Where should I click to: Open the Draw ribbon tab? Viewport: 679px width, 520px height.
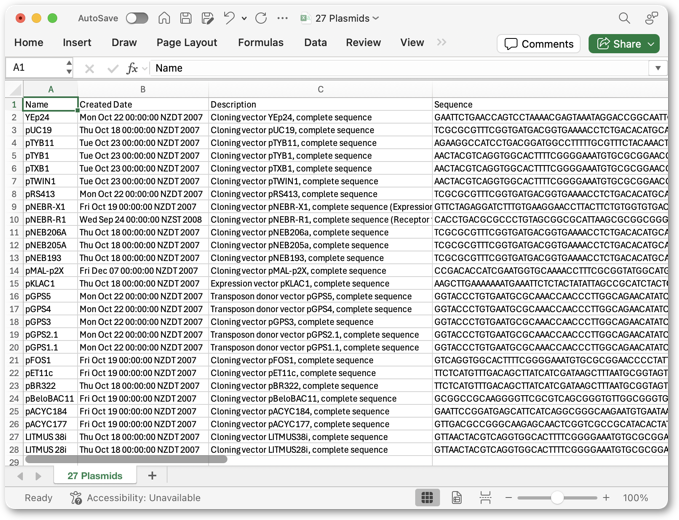point(124,42)
